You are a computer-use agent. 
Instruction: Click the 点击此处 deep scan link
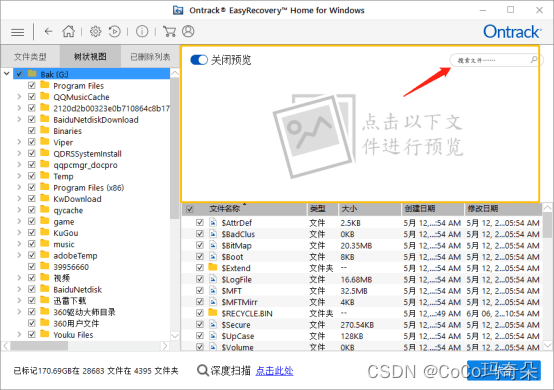[x=275, y=371]
